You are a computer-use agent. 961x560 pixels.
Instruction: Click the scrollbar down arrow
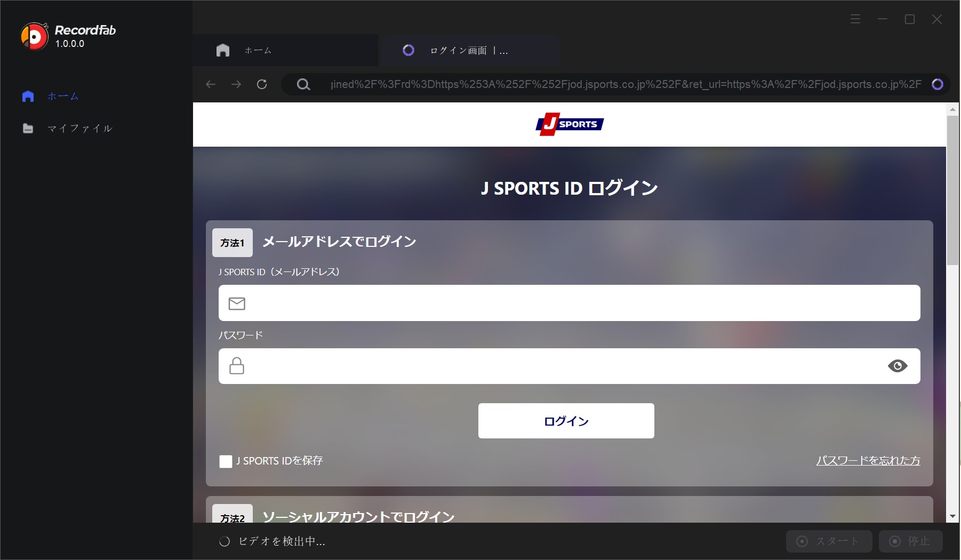coord(952,516)
